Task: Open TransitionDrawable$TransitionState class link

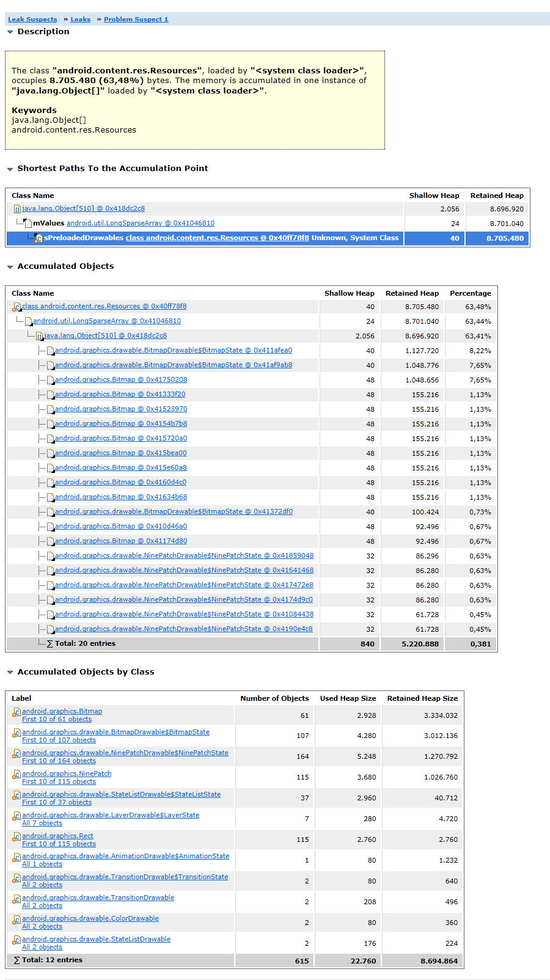Action: point(125,877)
